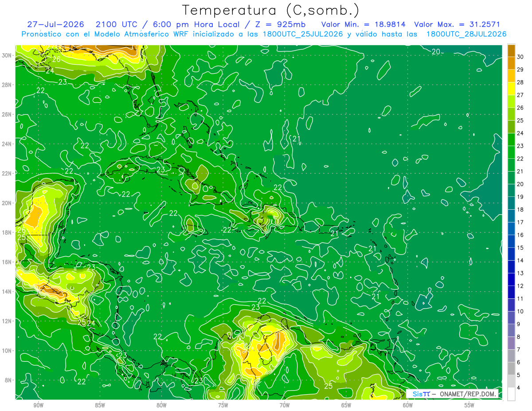Click legend label '27' on color bar
Image resolution: width=532 pixels, height=411 pixels.
[x=520, y=95]
